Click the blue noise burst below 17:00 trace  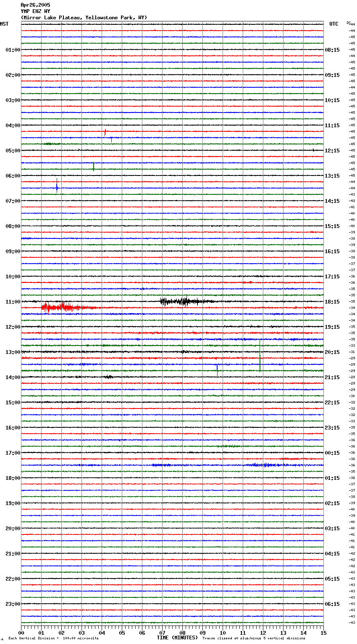265,465
